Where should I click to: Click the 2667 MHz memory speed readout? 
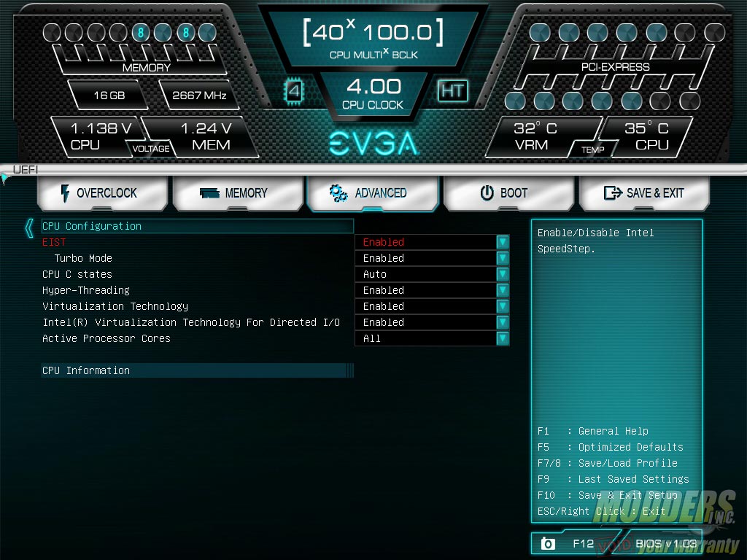pos(199,96)
